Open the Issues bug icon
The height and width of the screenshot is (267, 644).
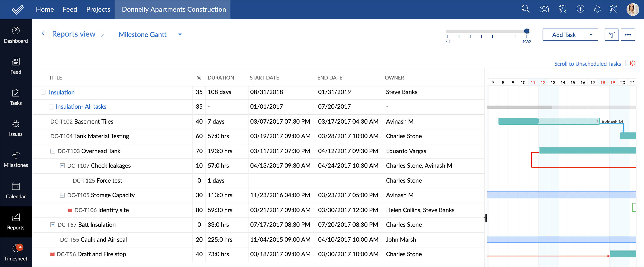pos(16,128)
